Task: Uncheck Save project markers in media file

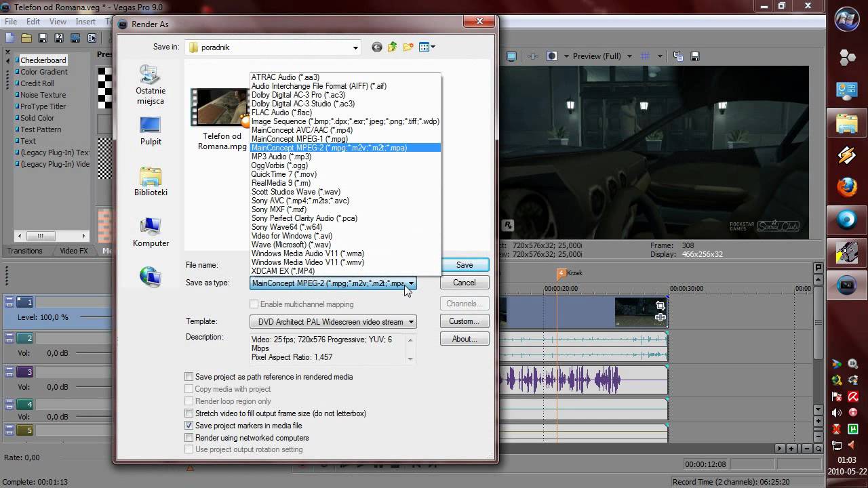Action: (x=189, y=426)
